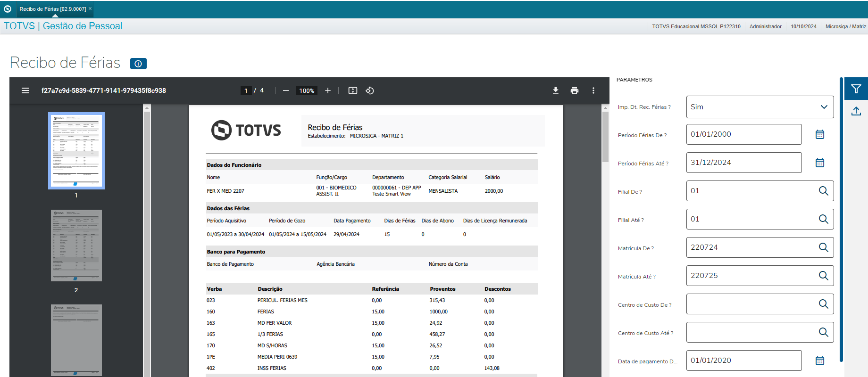Open the calendar for Período Férias Até

coord(820,163)
